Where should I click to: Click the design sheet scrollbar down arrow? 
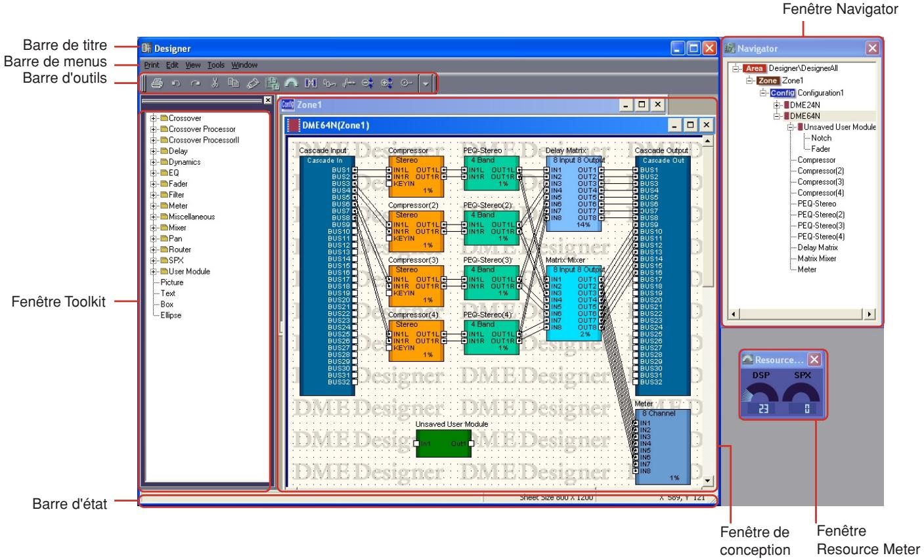click(707, 481)
